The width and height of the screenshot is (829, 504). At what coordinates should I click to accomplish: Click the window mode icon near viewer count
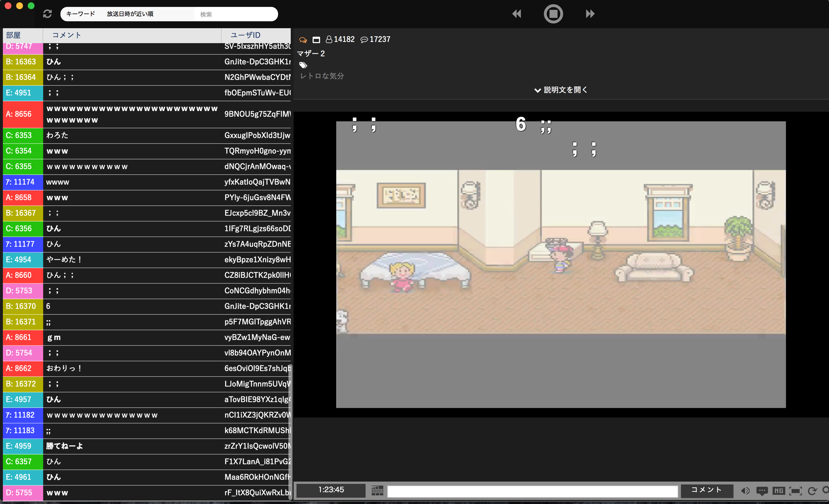coord(316,40)
